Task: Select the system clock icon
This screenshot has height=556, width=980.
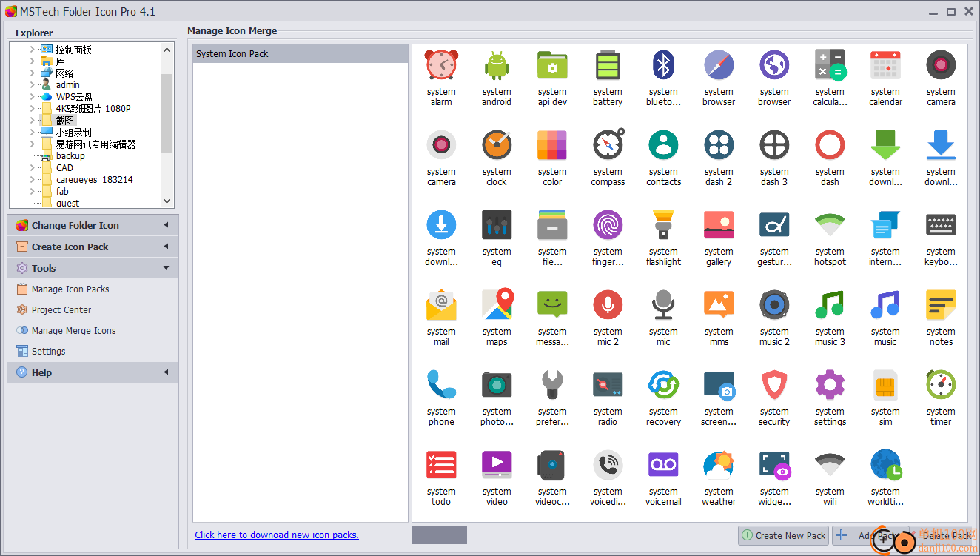Action: tap(497, 145)
